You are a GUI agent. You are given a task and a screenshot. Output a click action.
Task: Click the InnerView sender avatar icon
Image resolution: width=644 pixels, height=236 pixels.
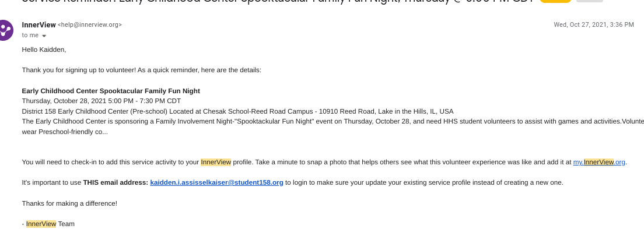pyautogui.click(x=5, y=29)
